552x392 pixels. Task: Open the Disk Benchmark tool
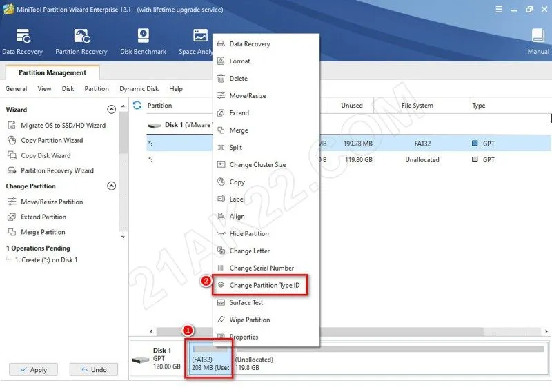tap(143, 41)
